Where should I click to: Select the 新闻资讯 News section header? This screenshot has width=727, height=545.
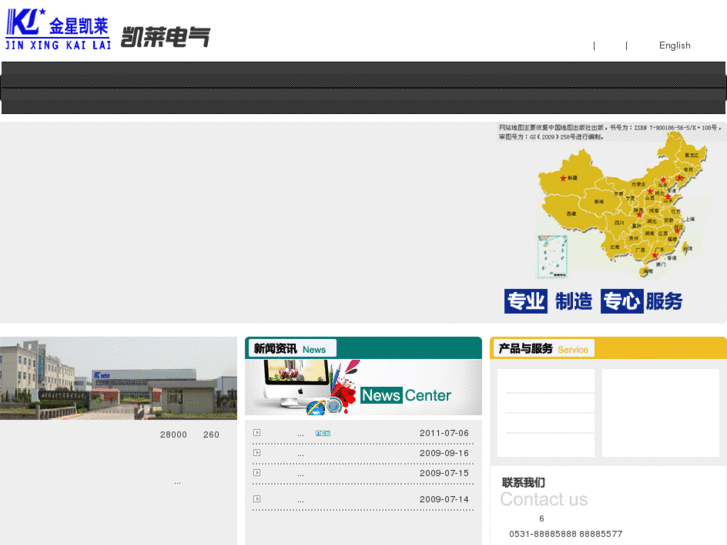point(291,349)
